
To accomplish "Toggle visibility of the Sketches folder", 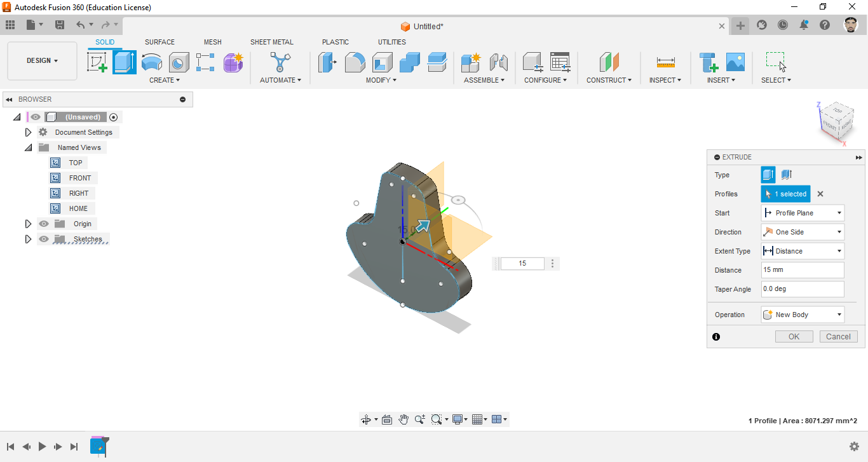I will (44, 239).
